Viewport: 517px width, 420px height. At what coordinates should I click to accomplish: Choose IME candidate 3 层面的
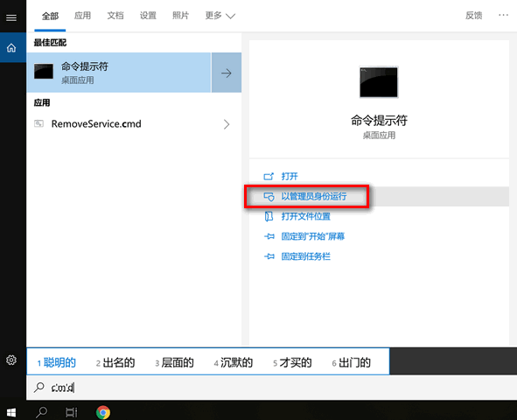pos(174,362)
